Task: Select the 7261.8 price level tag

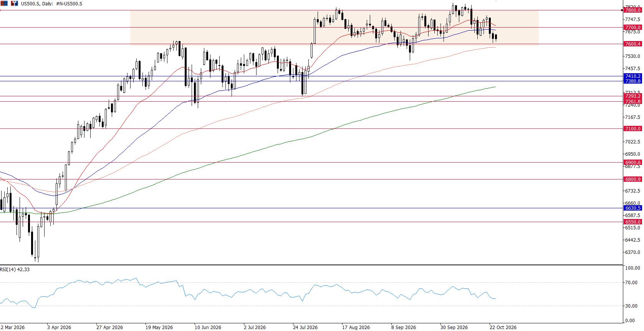Action: click(x=632, y=102)
